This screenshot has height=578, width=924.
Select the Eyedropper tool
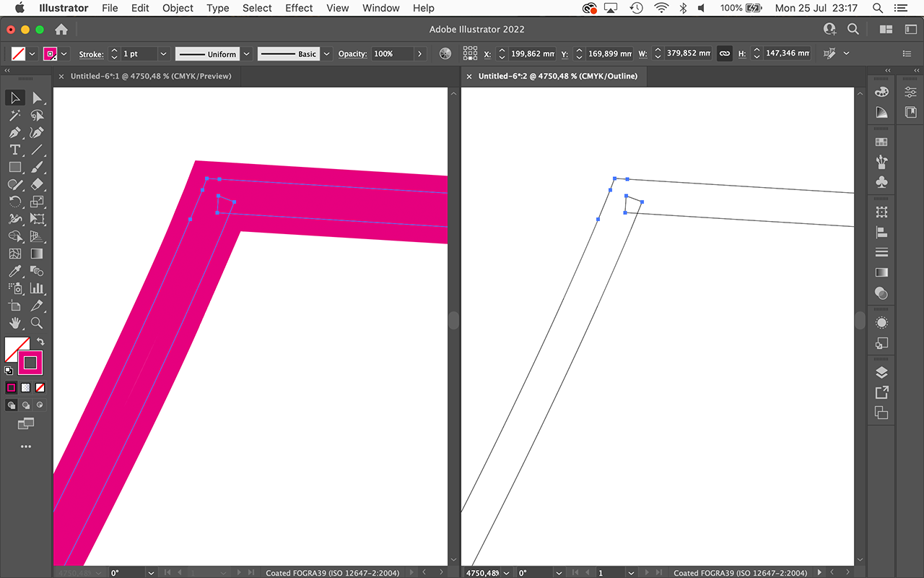[14, 271]
